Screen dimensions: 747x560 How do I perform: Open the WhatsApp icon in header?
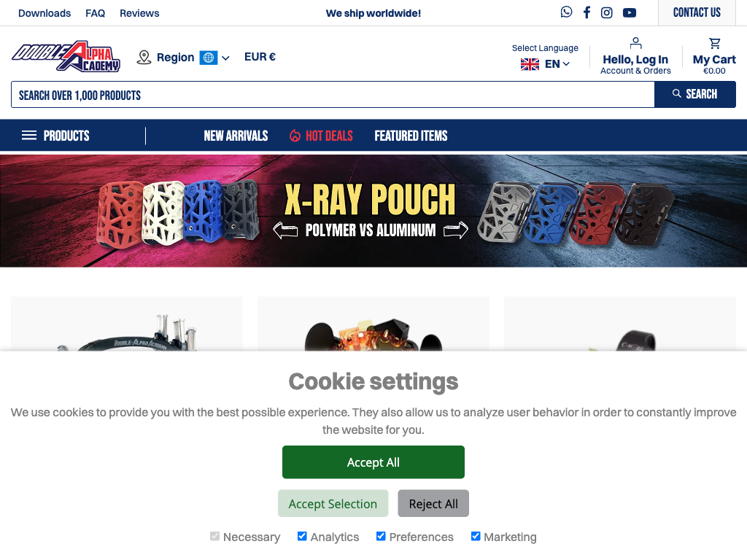(566, 12)
